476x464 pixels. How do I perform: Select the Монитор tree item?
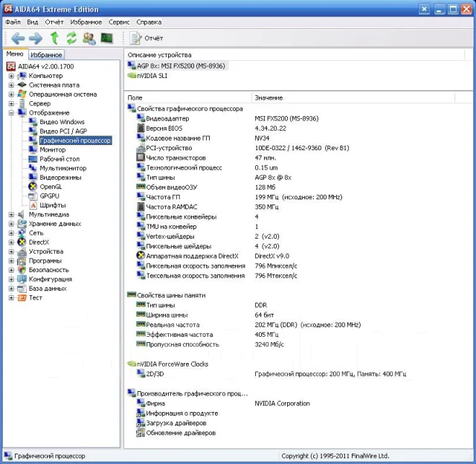pos(53,149)
